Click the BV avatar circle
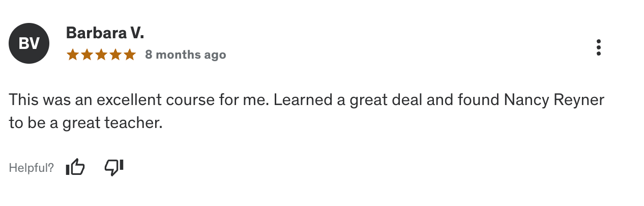Viewport: 644px width, 206px height. point(29,44)
